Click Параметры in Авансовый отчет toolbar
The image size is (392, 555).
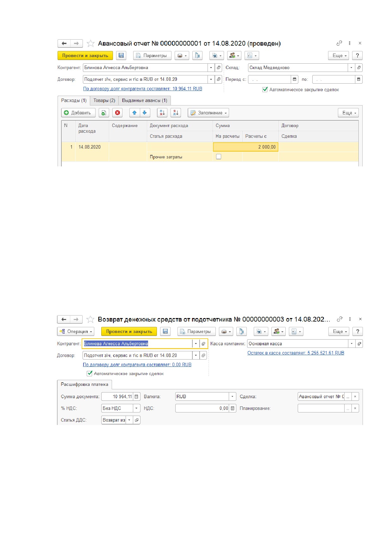pyautogui.click(x=152, y=55)
